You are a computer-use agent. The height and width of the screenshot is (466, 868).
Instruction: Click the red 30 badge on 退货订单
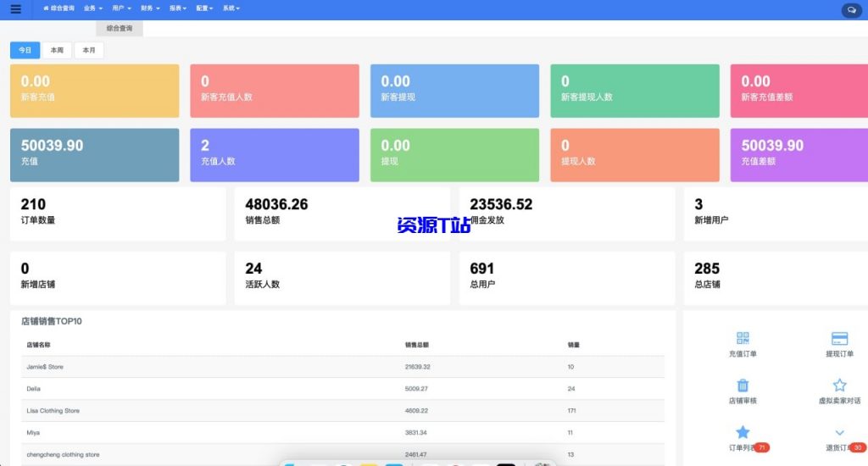(858, 447)
